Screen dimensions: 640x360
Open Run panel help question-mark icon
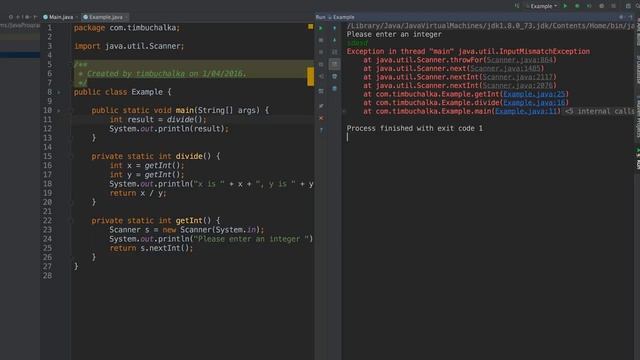click(321, 130)
